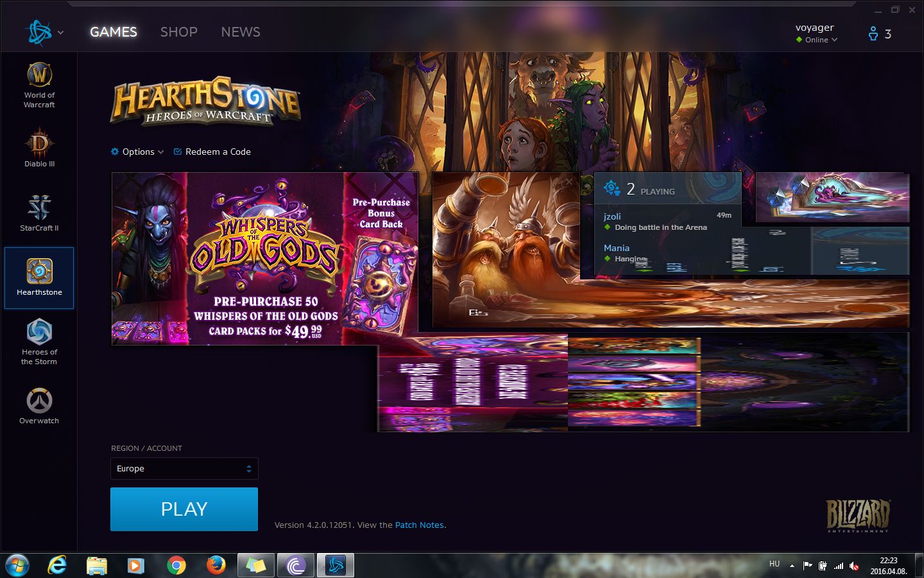
Task: Switch to the GAMES tab
Action: click(x=114, y=32)
